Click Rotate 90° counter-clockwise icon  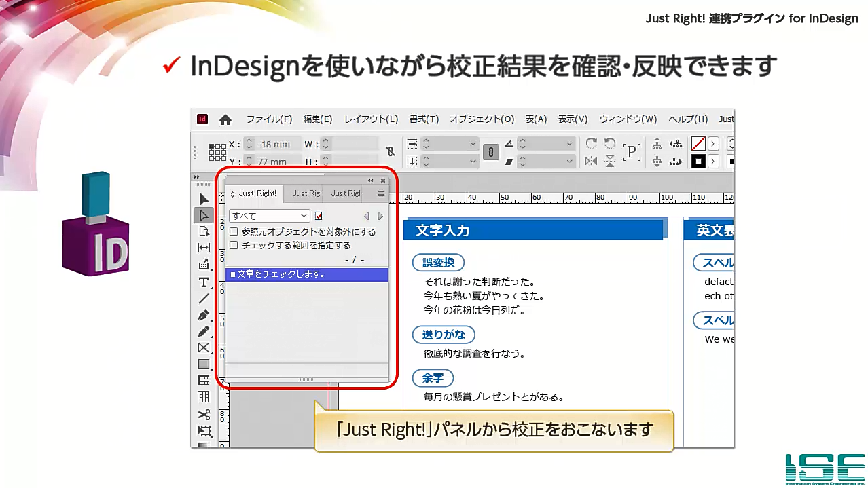click(610, 143)
